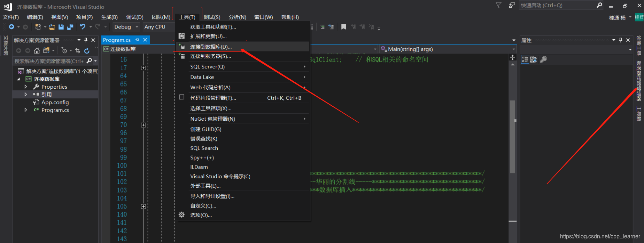Image resolution: width=644 pixels, height=243 pixels.
Task: Click the New Project toolbar icon
Action: click(x=38, y=27)
